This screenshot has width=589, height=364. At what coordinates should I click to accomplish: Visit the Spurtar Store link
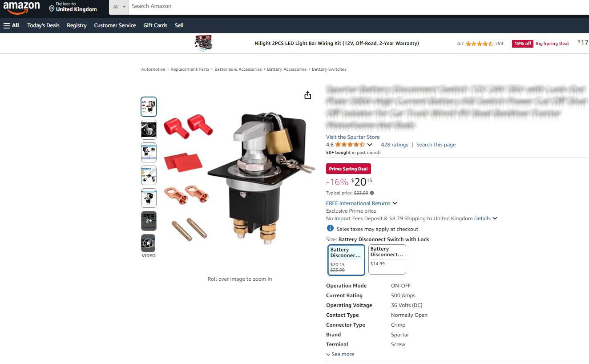coord(353,137)
